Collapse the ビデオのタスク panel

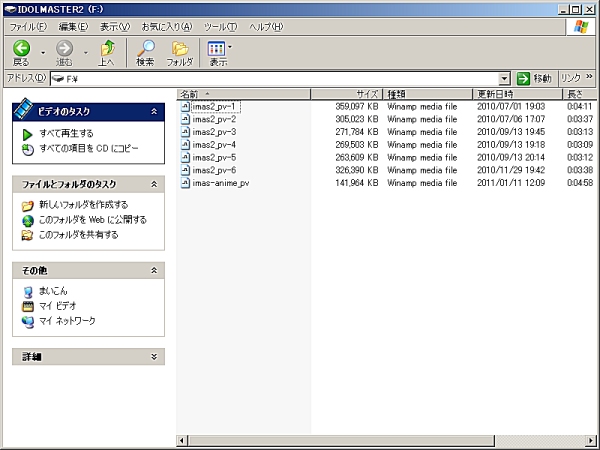154,111
